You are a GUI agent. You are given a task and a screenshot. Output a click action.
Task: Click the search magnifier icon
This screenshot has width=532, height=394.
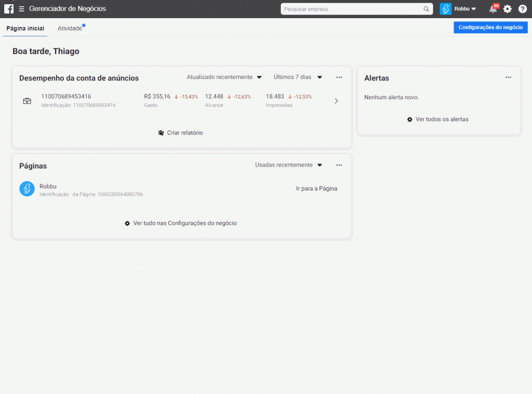(x=426, y=9)
